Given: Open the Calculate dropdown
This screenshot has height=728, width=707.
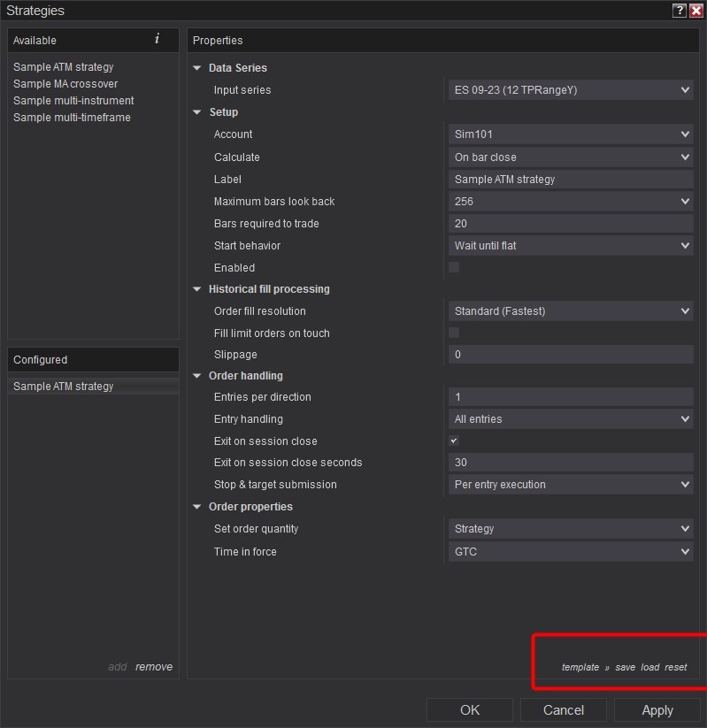Looking at the screenshot, I should [571, 157].
